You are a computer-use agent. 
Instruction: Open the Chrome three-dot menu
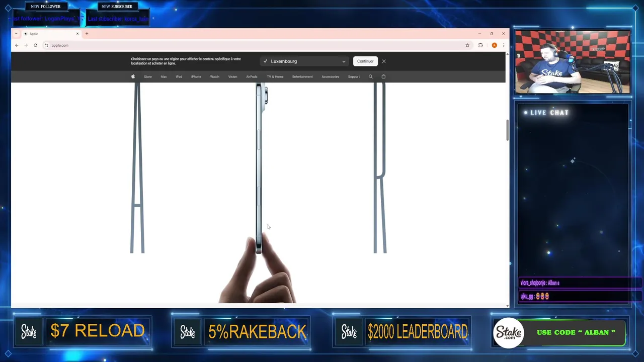(504, 45)
